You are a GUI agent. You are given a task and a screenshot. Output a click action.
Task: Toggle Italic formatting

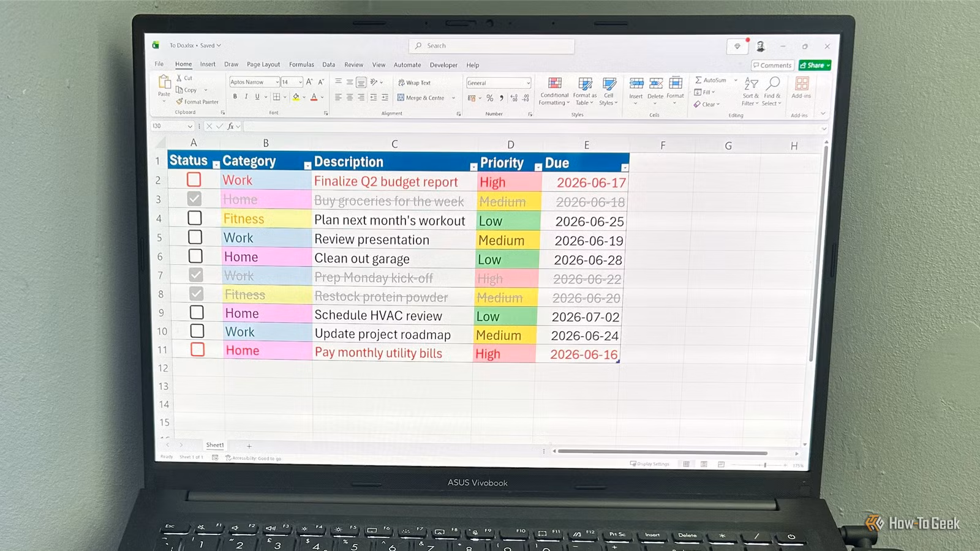click(246, 97)
